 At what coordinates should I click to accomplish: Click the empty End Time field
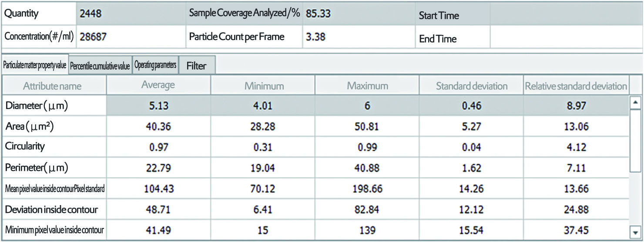[566, 38]
